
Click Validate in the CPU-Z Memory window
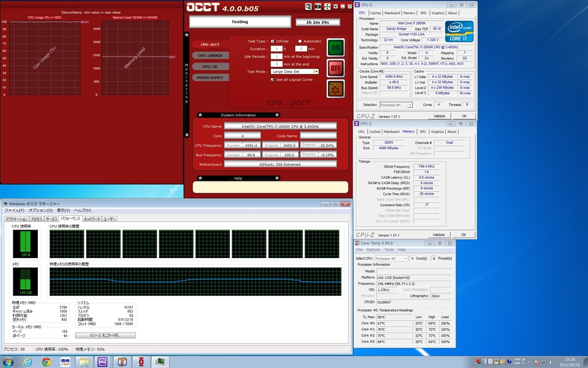pos(438,235)
